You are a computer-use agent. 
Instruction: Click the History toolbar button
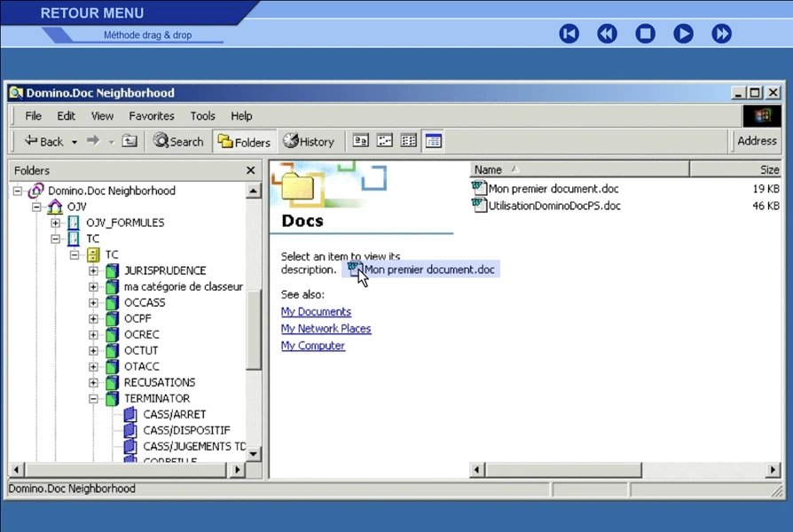[309, 141]
